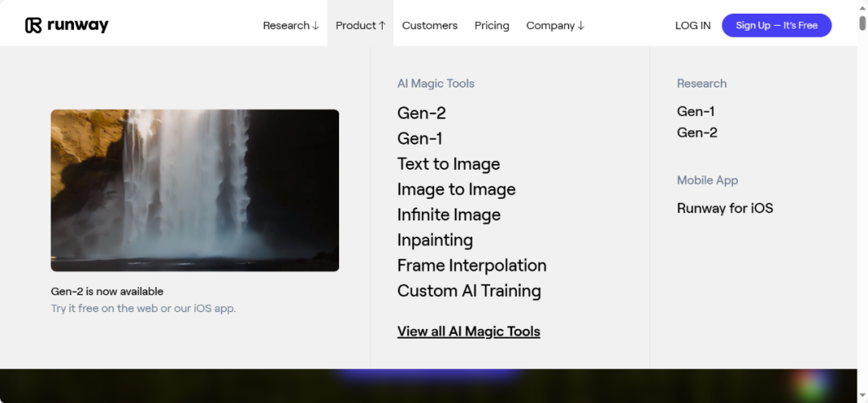
Task: Open the Customers page
Action: 429,26
